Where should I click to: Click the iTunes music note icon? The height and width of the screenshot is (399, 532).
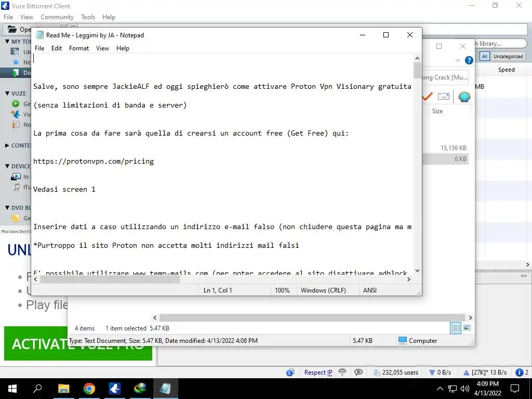pyautogui.click(x=16, y=187)
